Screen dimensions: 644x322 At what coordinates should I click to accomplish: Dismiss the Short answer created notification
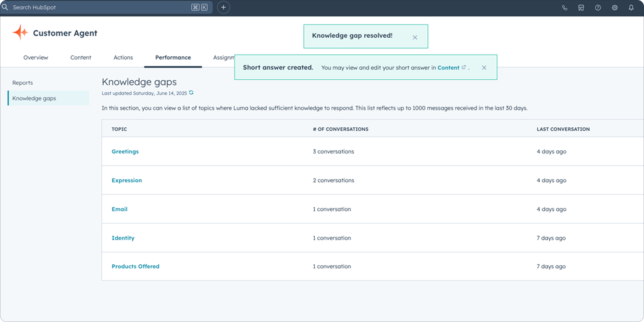click(484, 67)
